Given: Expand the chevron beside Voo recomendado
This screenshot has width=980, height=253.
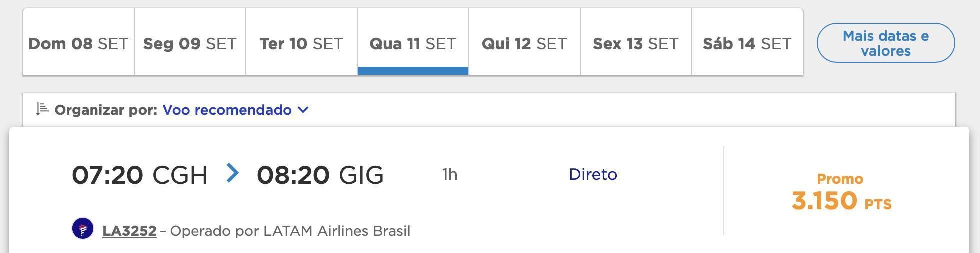Looking at the screenshot, I should tap(303, 110).
